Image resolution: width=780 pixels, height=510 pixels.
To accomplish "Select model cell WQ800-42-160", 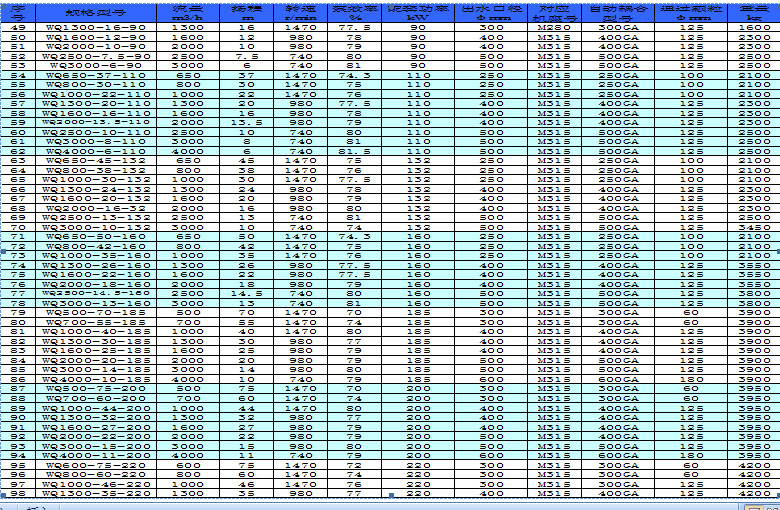I will 96,246.
